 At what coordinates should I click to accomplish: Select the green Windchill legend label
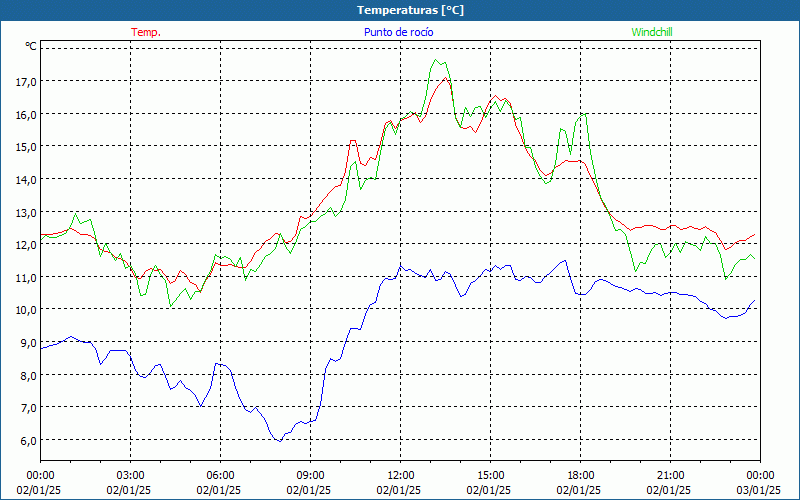point(652,32)
